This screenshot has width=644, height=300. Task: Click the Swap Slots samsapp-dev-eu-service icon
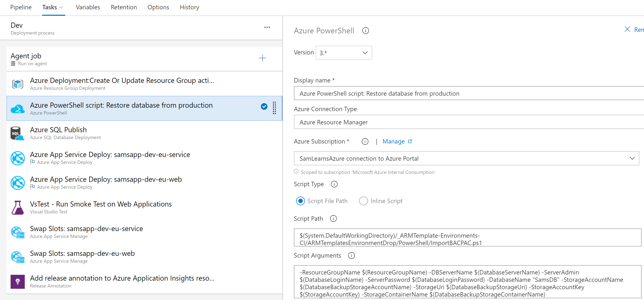click(x=17, y=232)
